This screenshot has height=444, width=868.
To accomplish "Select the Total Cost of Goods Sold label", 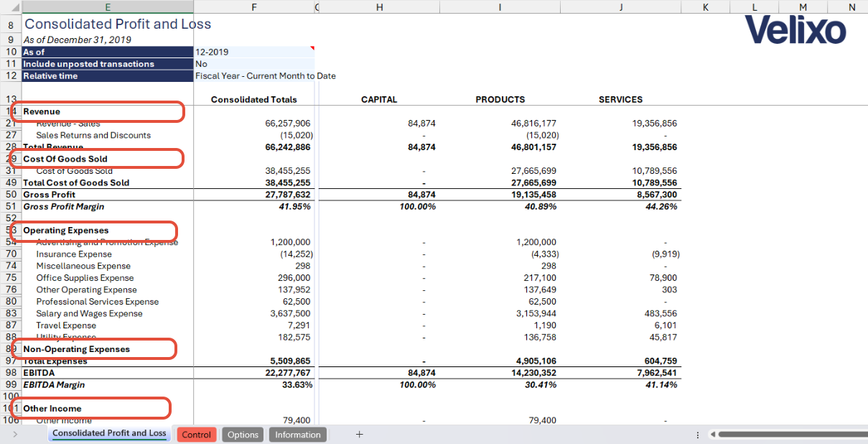I will (76, 182).
